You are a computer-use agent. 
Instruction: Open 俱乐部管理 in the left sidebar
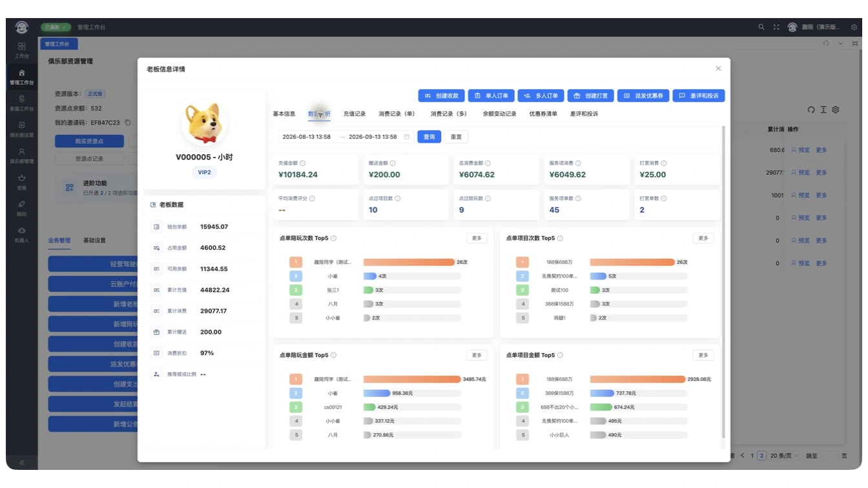coord(21,156)
